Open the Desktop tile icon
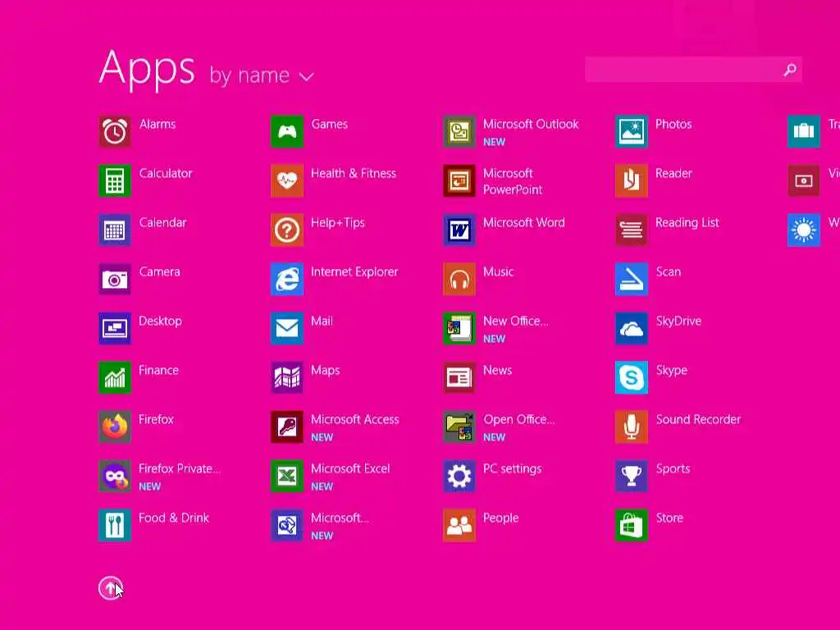This screenshot has width=840, height=630. (115, 328)
